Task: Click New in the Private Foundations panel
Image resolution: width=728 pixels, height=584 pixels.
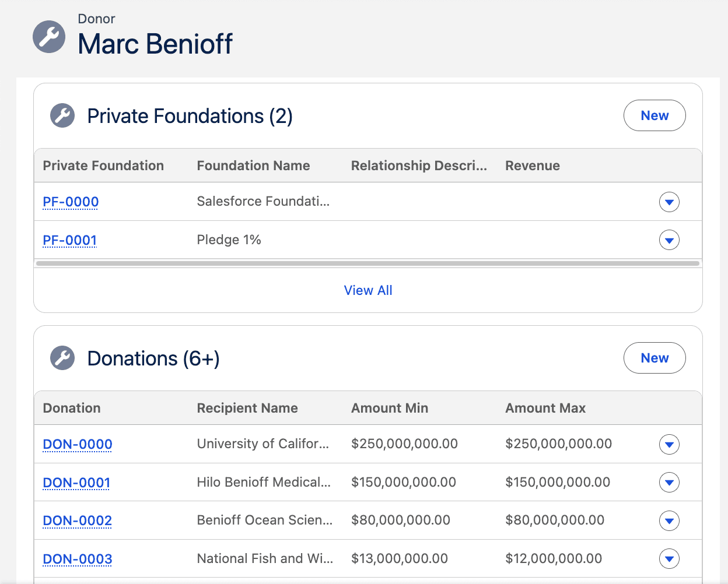Action: click(654, 115)
